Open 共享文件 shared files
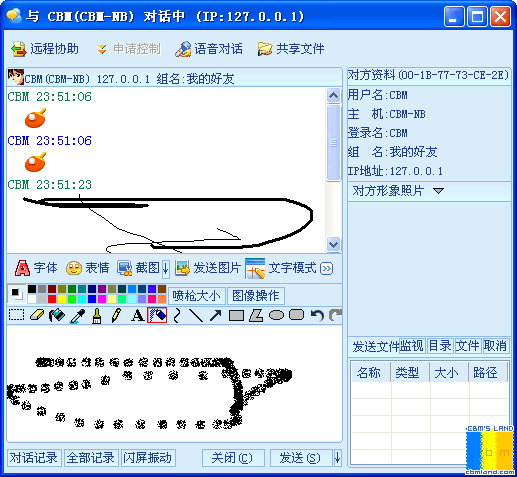 pyautogui.click(x=291, y=49)
